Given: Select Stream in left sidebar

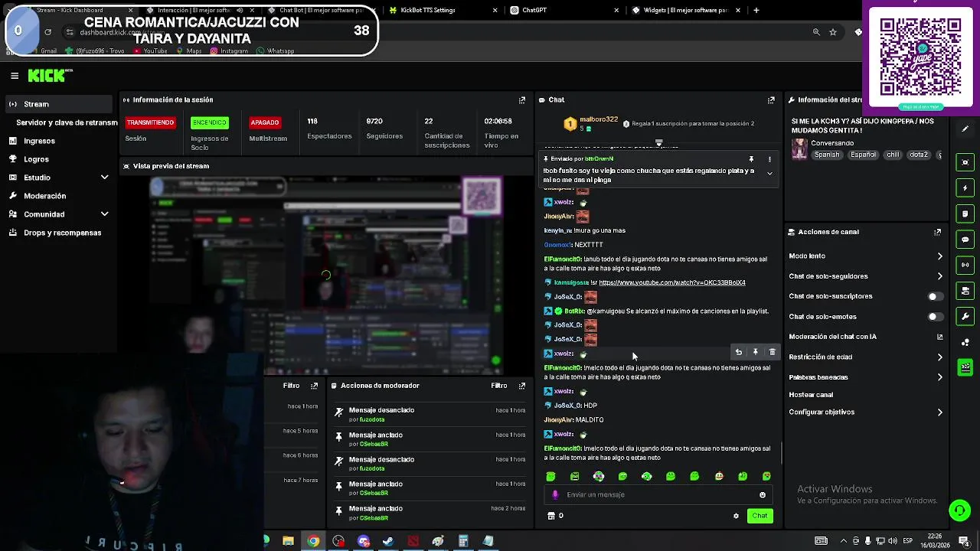Looking at the screenshot, I should tap(58, 104).
